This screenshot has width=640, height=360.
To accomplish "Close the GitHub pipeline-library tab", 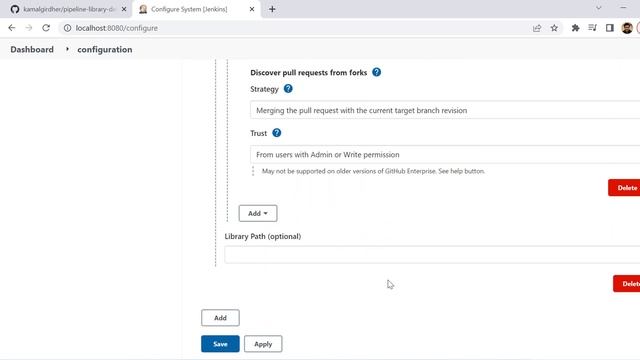I will point(124,9).
